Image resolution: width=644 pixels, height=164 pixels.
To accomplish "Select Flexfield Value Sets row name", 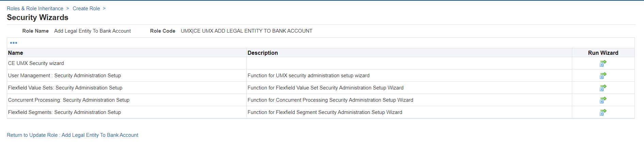I will 65,88.
